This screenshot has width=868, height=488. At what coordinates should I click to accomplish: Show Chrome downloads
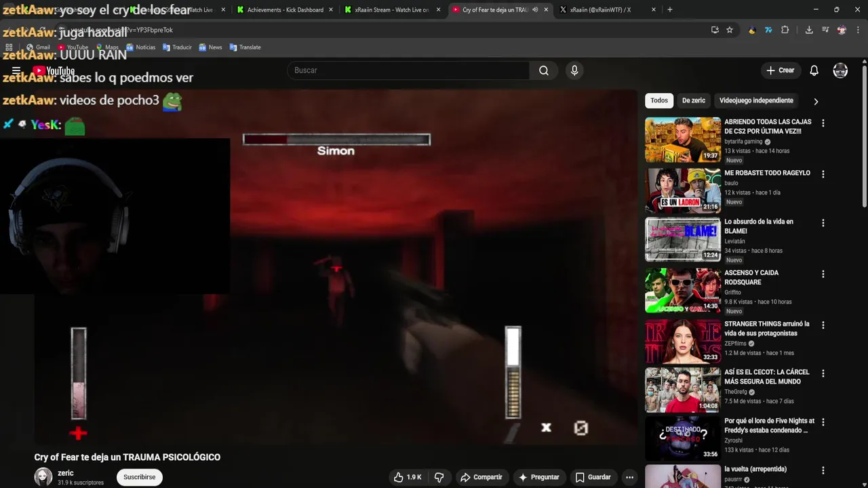(809, 30)
